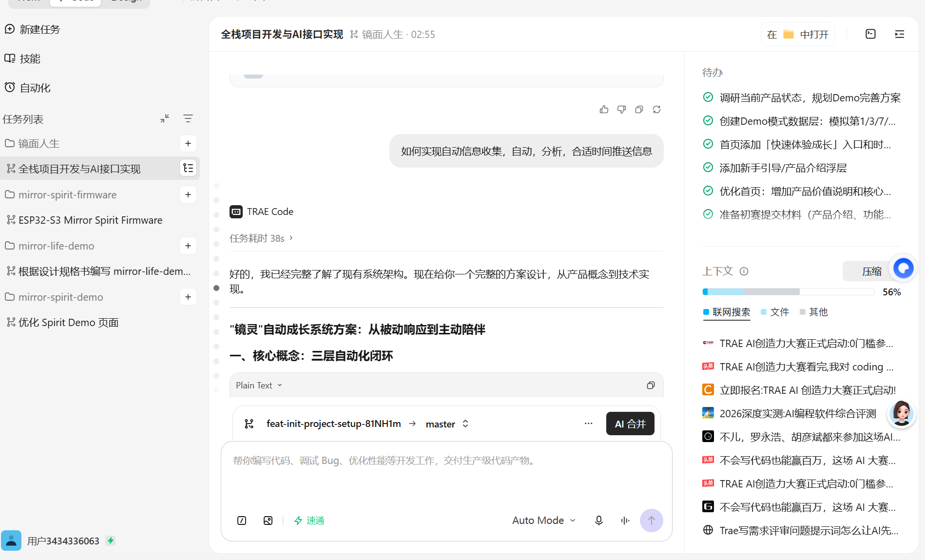Toggle the 速通 fast mode
Viewport: 925px width, 560px height.
(309, 521)
